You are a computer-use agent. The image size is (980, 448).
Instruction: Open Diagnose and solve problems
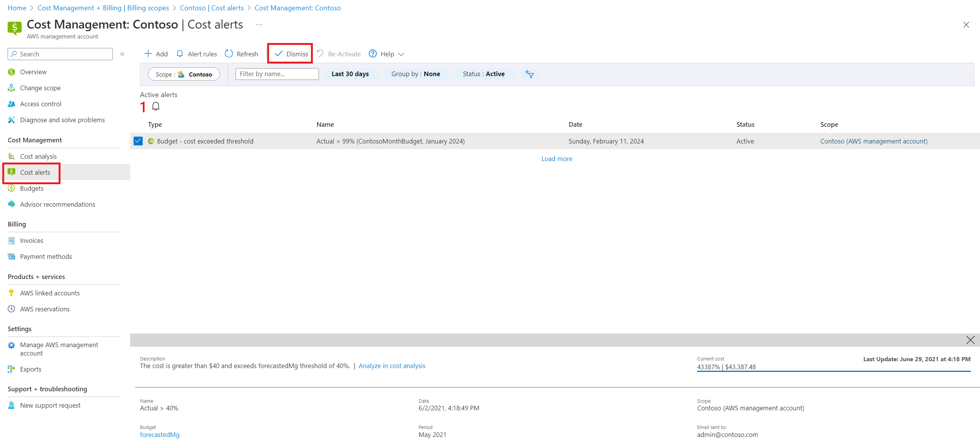pyautogui.click(x=62, y=120)
